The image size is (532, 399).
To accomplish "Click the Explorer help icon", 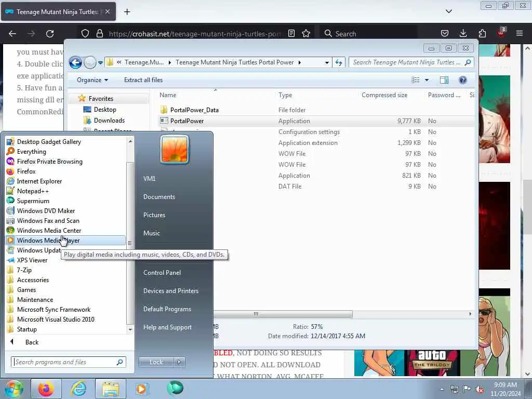I will point(462,80).
